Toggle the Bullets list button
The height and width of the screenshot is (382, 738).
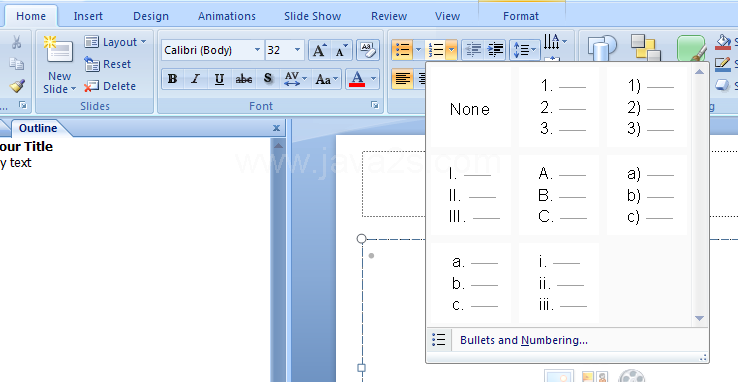pos(402,50)
